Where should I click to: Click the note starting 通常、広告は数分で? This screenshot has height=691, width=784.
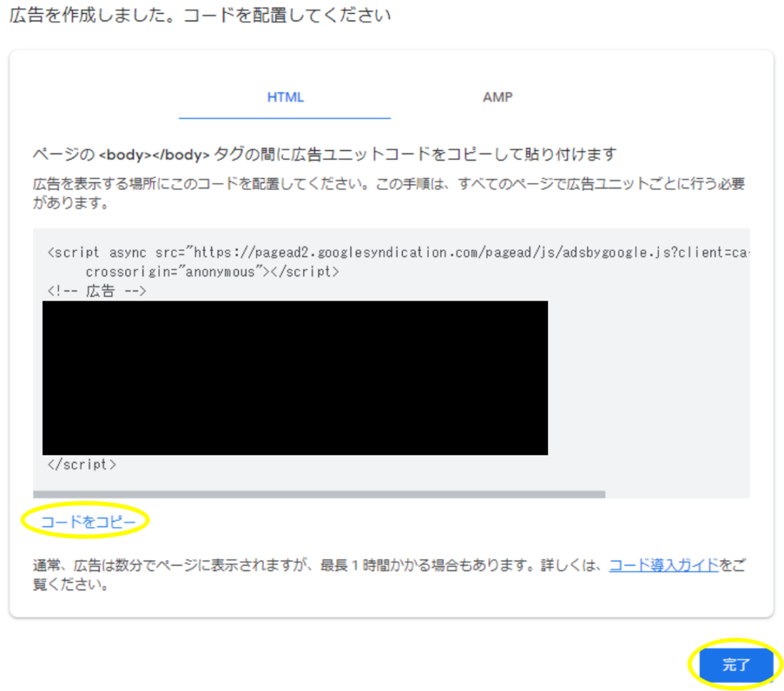click(389, 575)
